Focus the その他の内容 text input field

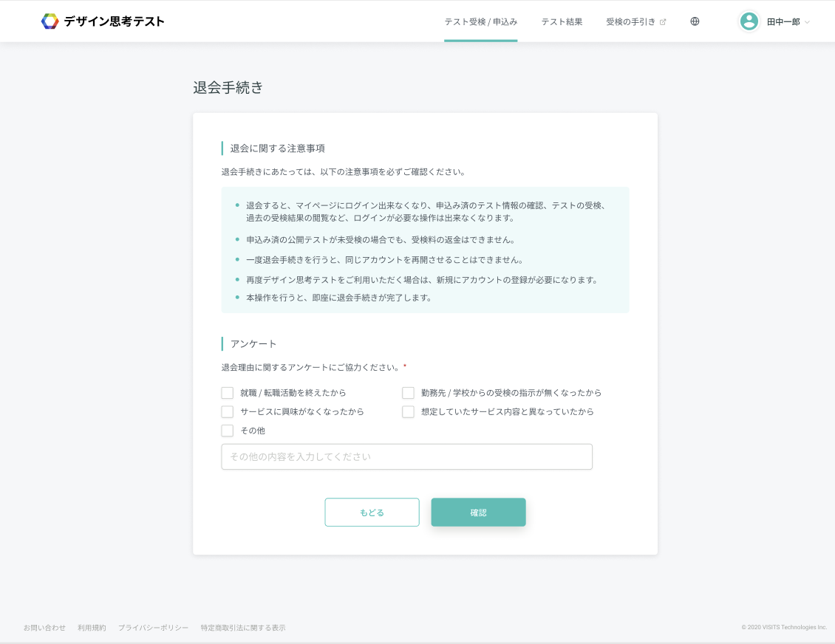pos(406,456)
